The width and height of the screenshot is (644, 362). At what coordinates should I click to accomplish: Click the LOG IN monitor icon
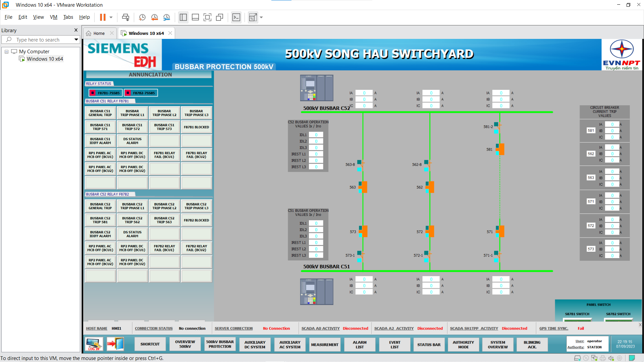pyautogui.click(x=94, y=344)
